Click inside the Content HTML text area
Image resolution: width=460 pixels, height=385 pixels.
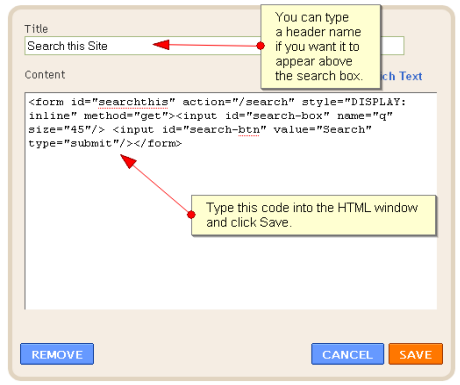tap(231, 201)
